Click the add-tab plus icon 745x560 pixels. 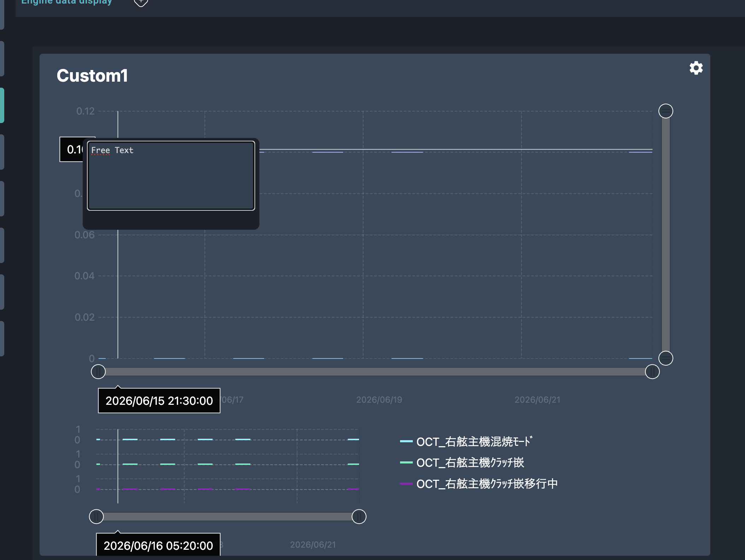[141, 2]
